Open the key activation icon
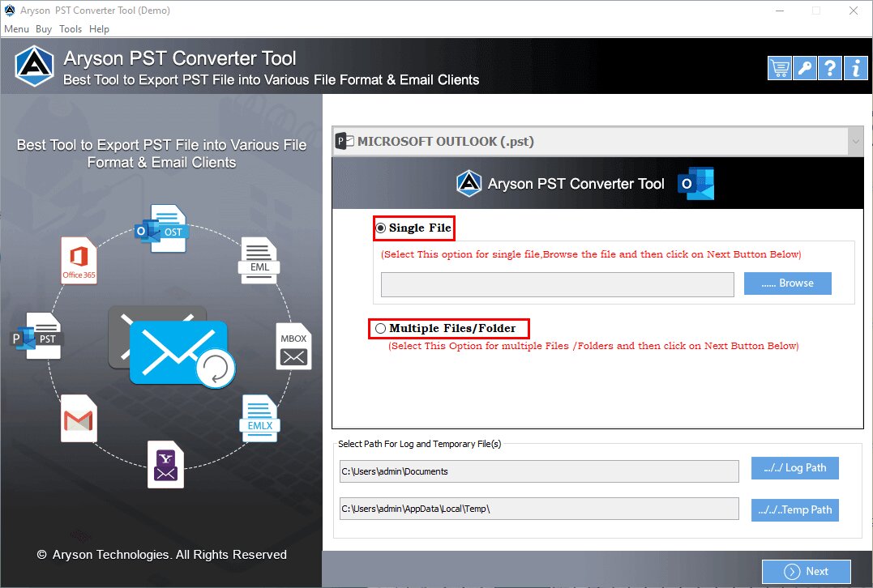Screen dimensions: 873x588 [805, 68]
